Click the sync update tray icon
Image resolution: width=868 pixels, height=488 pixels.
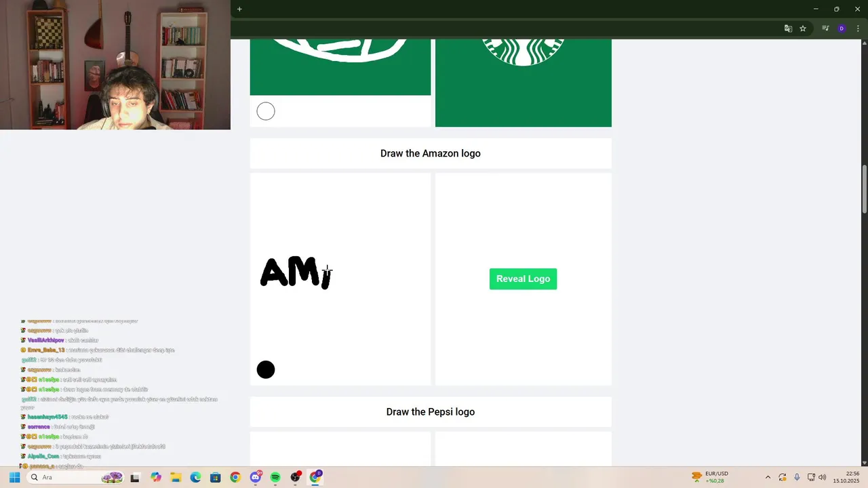(x=783, y=477)
